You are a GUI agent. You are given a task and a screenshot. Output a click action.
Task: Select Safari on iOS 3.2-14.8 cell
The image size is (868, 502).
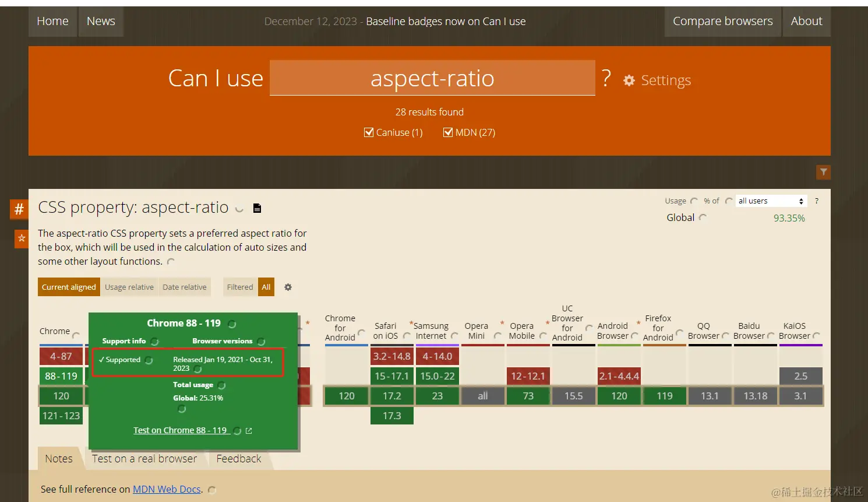(392, 356)
